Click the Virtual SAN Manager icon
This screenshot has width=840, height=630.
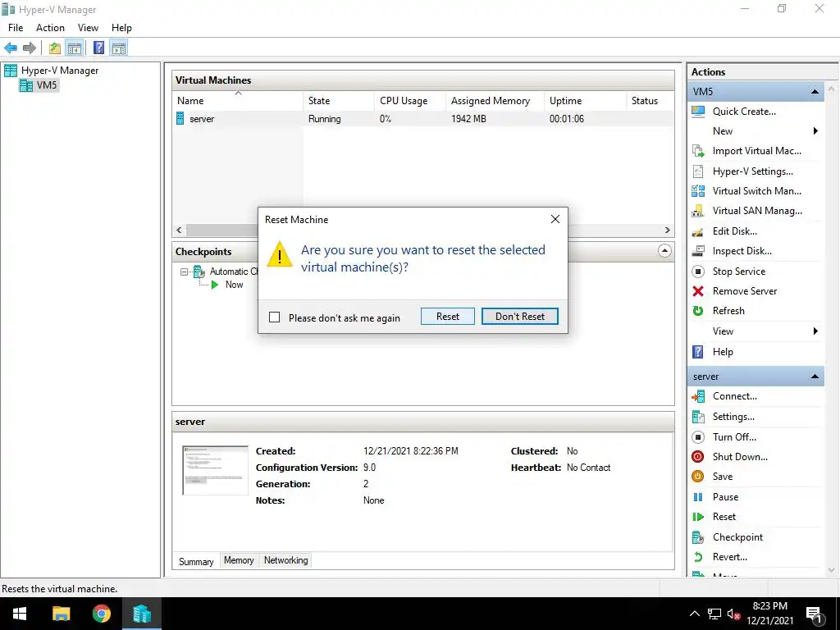[698, 211]
